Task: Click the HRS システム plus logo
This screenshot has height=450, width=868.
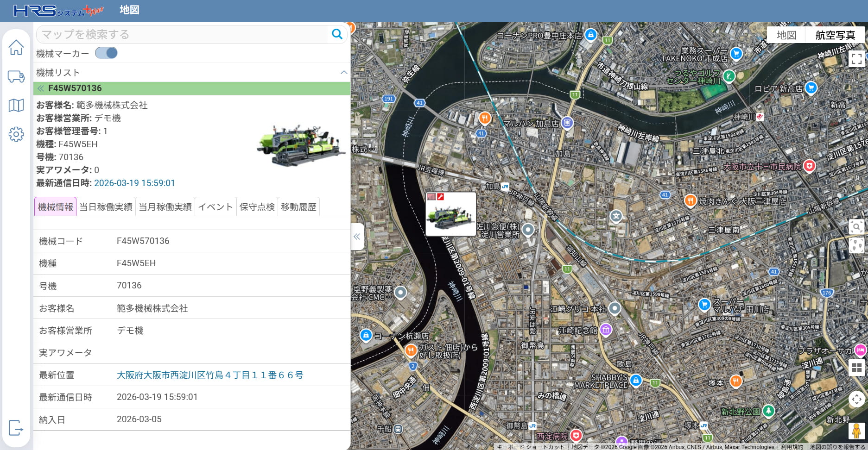Action: pos(58,10)
